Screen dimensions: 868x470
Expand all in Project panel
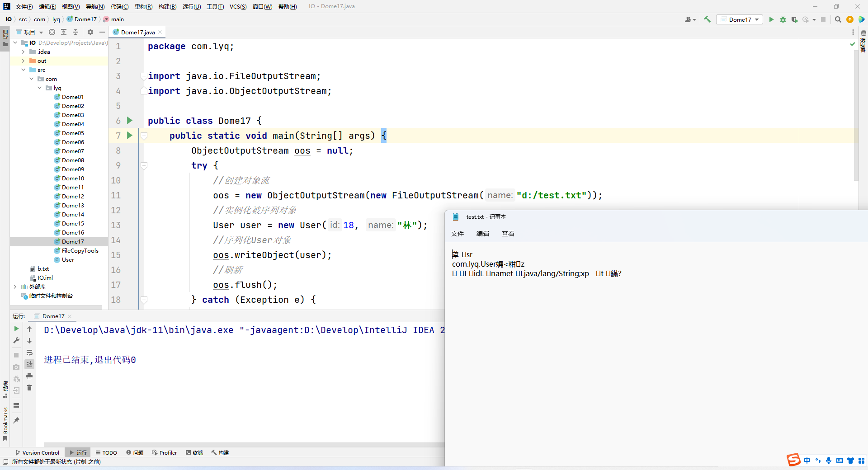(64, 32)
